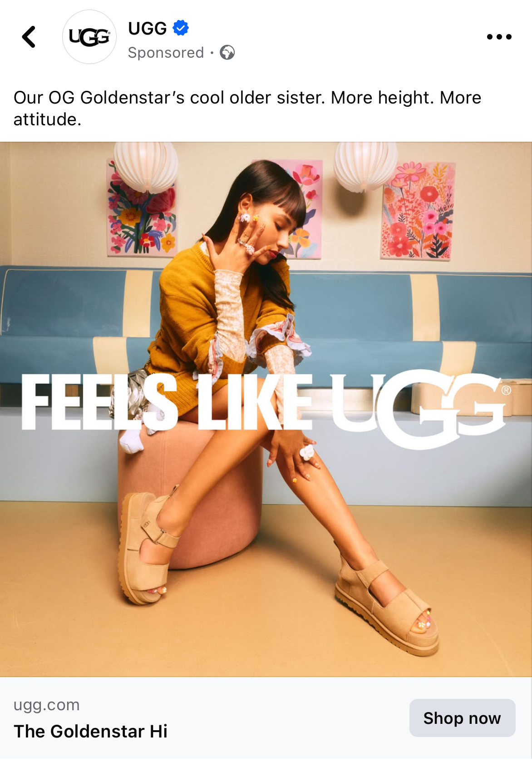The image size is (532, 767).
Task: Click the white flower ring on hand
Action: (x=307, y=452)
